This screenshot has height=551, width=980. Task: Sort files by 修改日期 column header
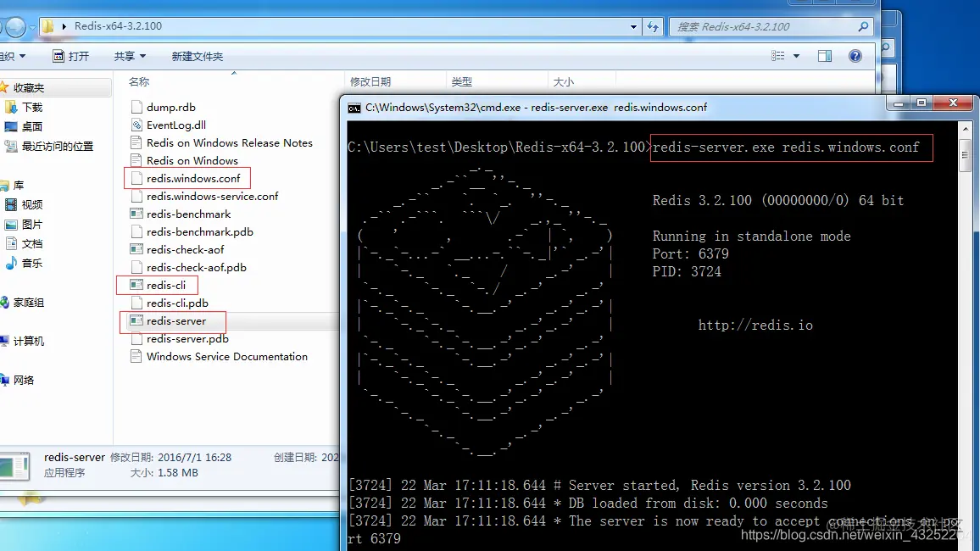(x=370, y=82)
